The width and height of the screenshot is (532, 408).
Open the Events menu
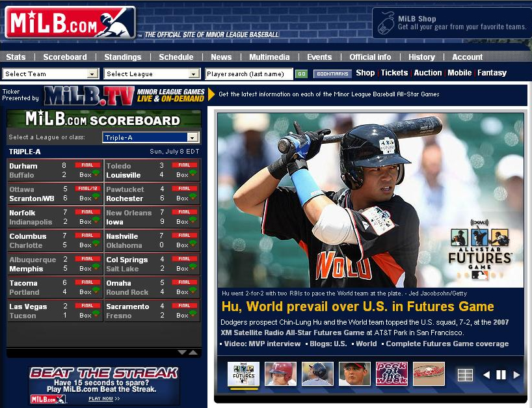(x=319, y=57)
